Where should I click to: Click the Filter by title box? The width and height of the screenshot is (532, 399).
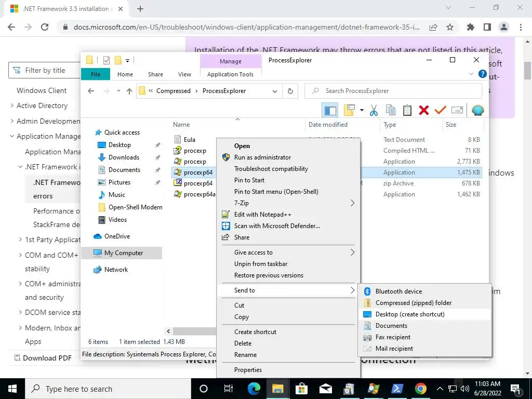click(45, 70)
